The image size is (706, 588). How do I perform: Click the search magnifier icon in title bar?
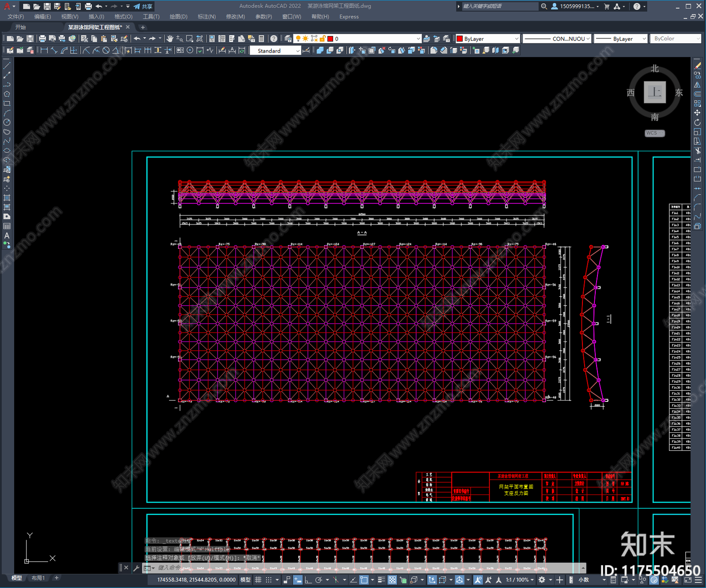tap(544, 6)
